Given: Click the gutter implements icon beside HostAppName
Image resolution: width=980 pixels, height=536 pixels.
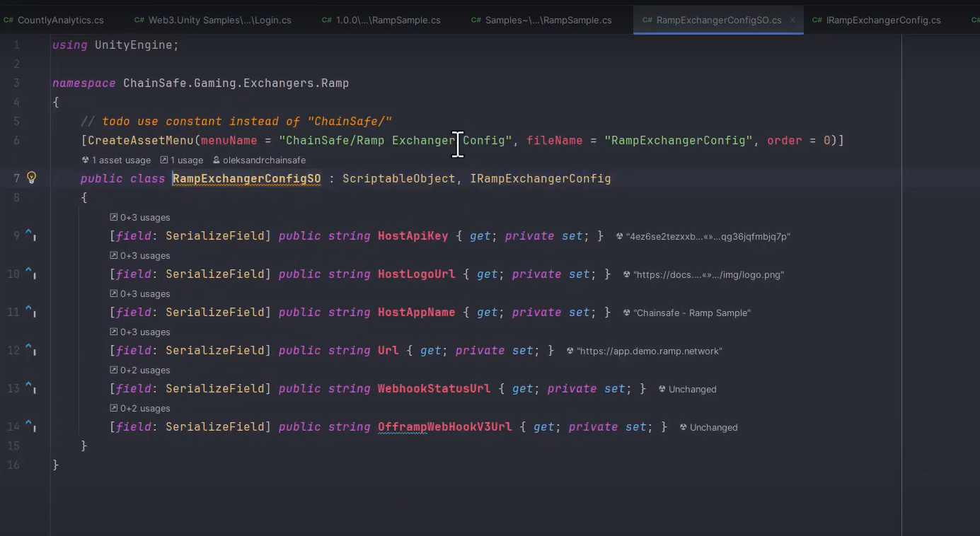Looking at the screenshot, I should pyautogui.click(x=30, y=311).
